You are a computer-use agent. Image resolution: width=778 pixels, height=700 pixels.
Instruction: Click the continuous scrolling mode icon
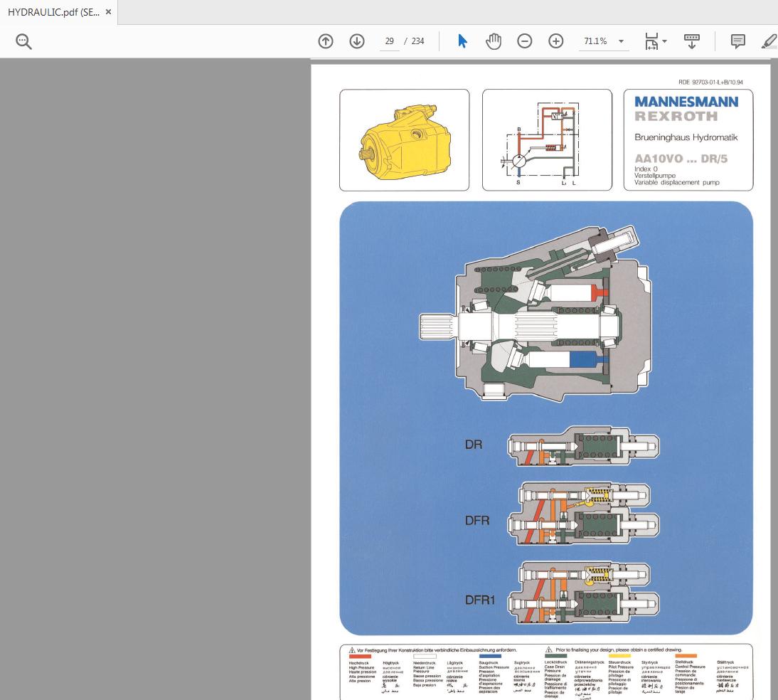point(692,41)
